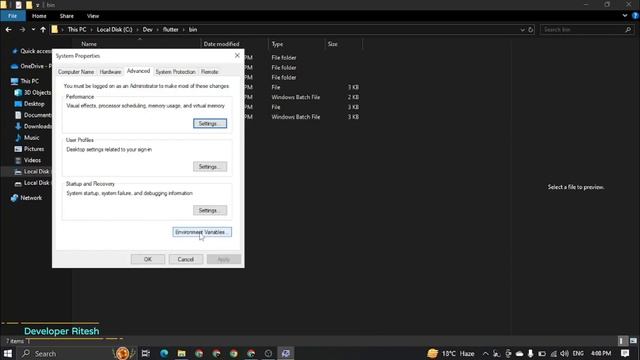Open weather widget showing Haze

(x=451, y=353)
